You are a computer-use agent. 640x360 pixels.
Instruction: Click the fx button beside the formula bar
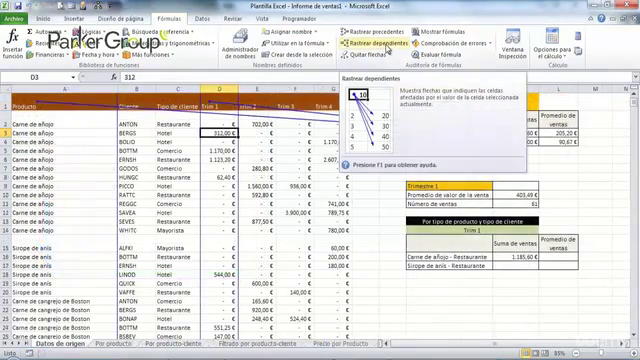[x=113, y=77]
